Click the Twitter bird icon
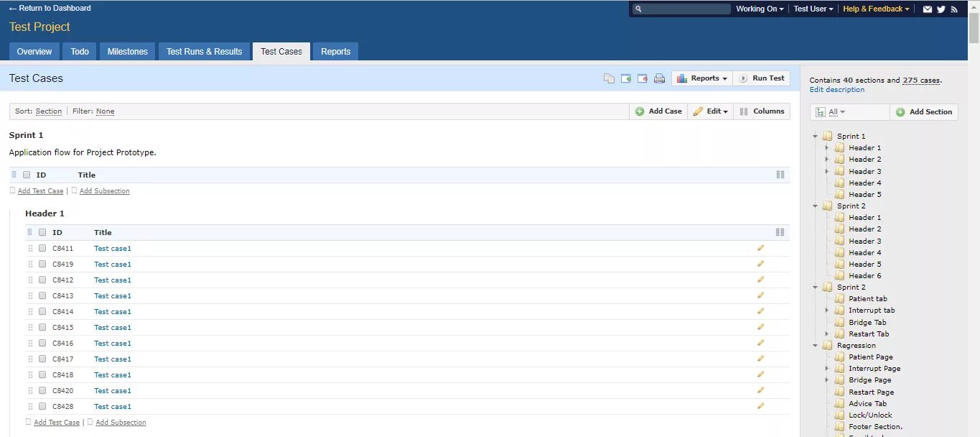Image resolution: width=980 pixels, height=437 pixels. [x=941, y=9]
